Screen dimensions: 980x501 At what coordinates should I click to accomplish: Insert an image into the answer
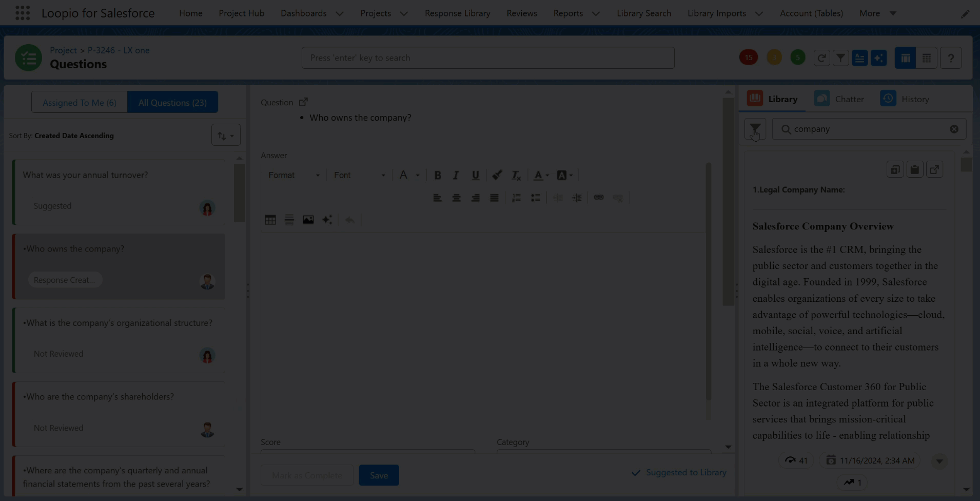click(308, 220)
